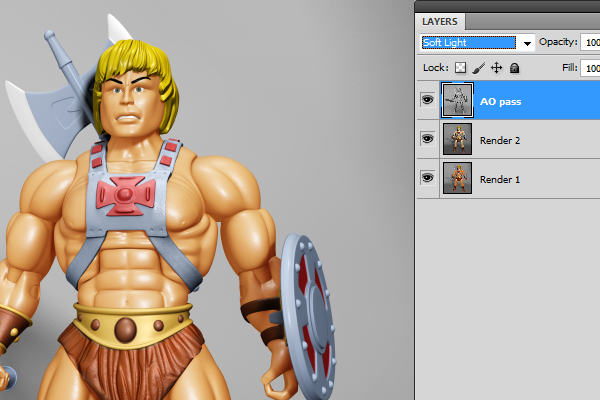Screen dimensions: 600x400
Task: Switch to the LAYERS tab
Action: click(x=440, y=21)
